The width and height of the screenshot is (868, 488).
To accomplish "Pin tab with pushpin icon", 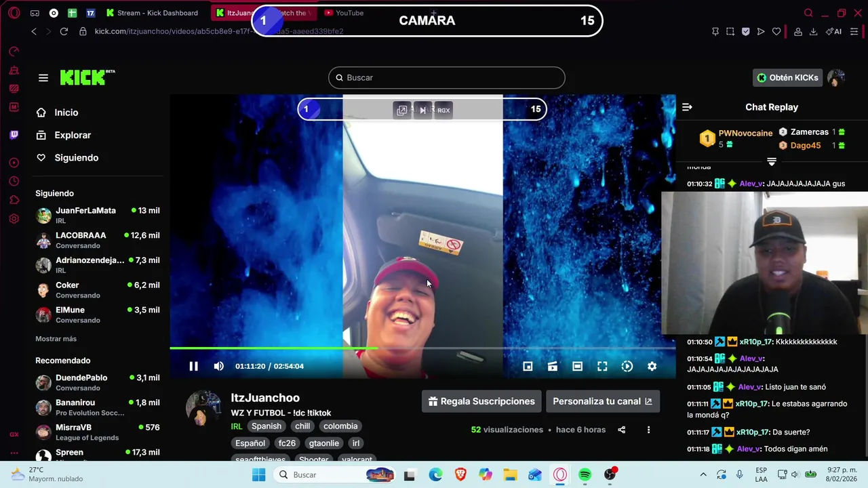I will (715, 31).
